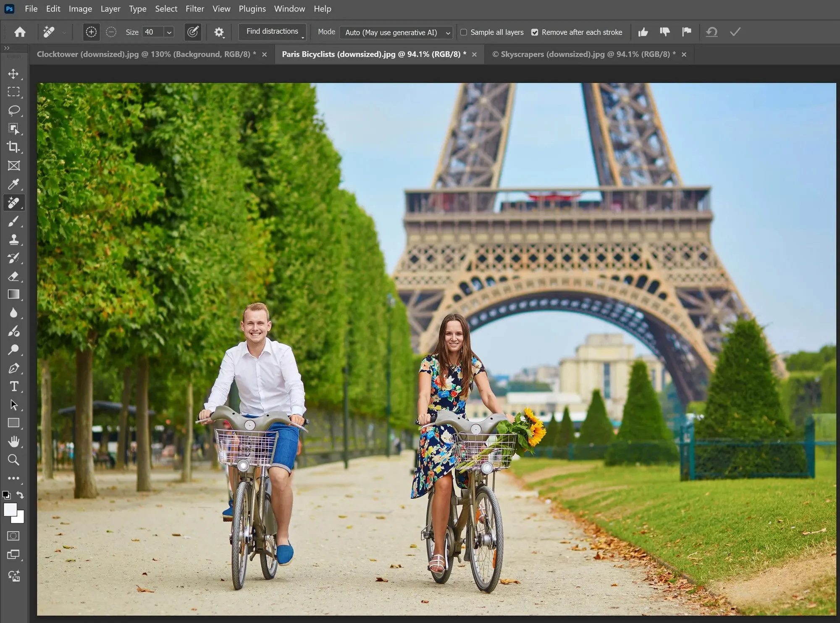Choose the Eraser tool

[x=13, y=276]
